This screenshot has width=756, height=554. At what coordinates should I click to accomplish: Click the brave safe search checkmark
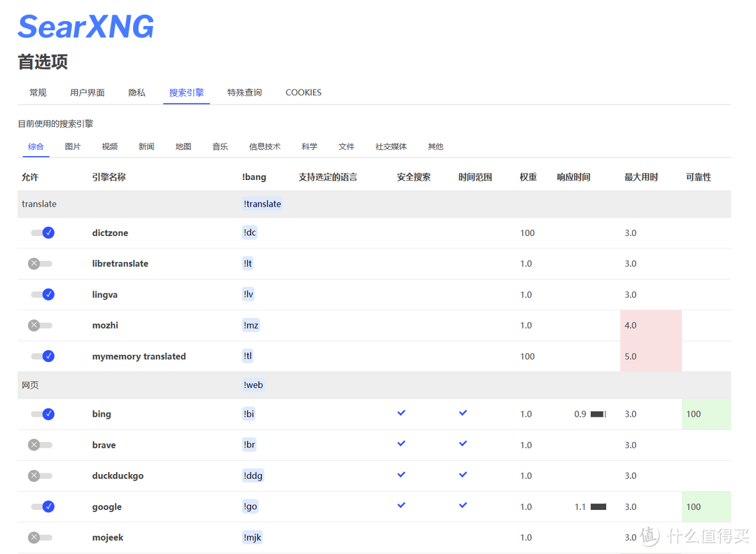pyautogui.click(x=401, y=443)
